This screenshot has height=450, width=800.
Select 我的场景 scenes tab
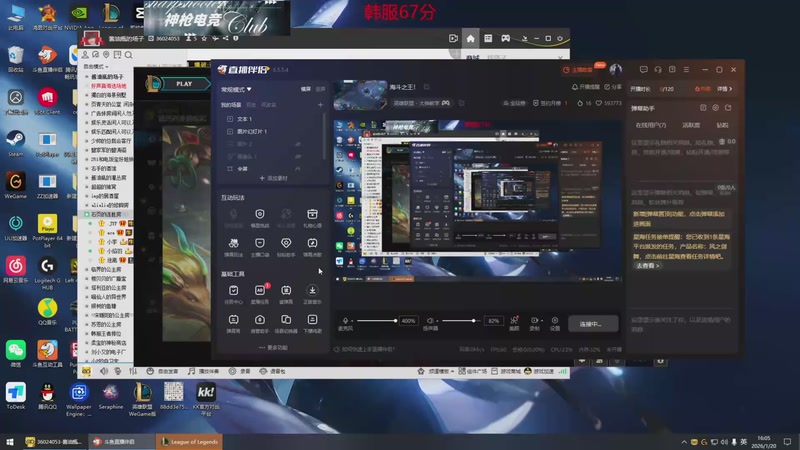(x=231, y=105)
